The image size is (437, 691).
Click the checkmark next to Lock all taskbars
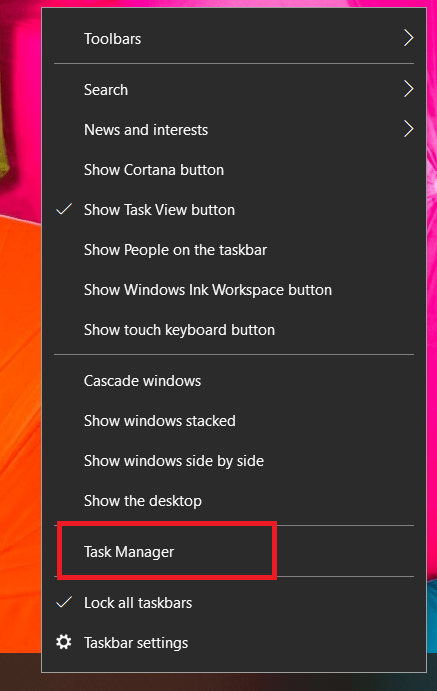(x=64, y=602)
